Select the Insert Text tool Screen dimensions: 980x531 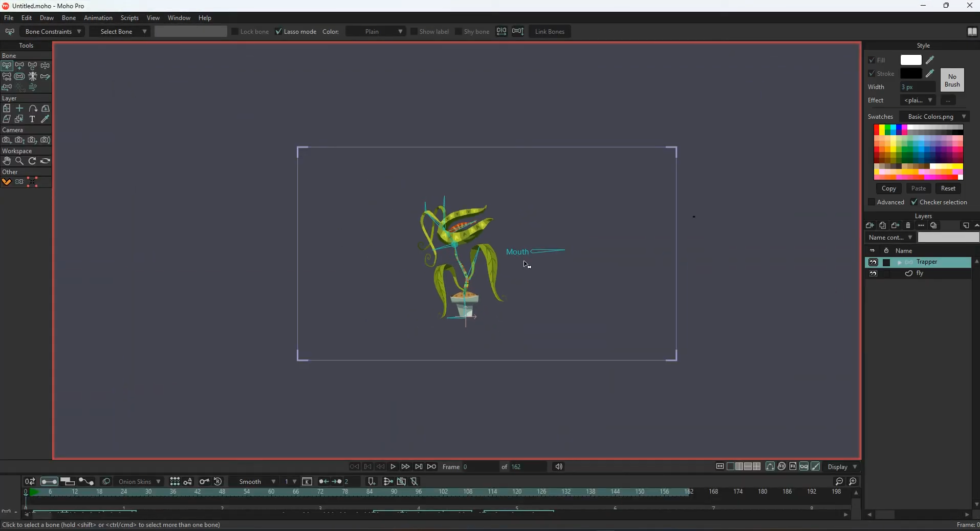coord(32,119)
